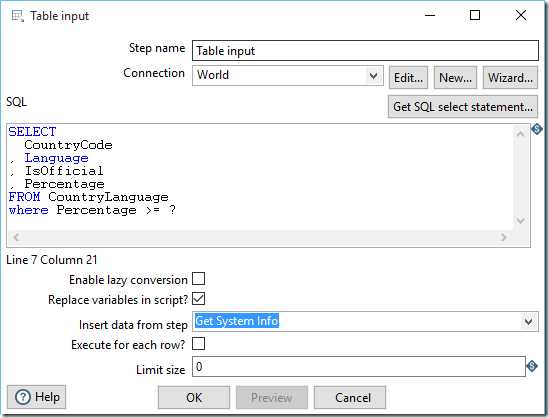Image resolution: width=549 pixels, height=418 pixels.
Task: Uncheck Replace variables in script
Action: 199,299
